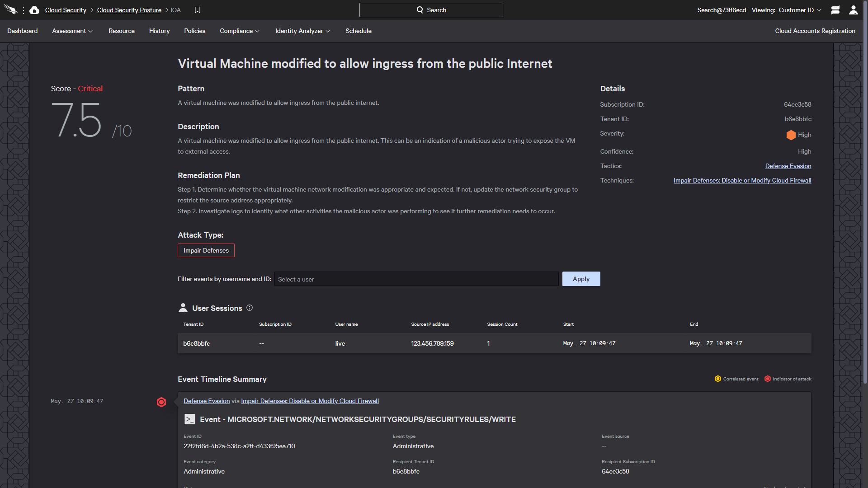Viewport: 868px width, 488px height.
Task: Open Impair Defenses technique link in Details
Action: coord(742,180)
